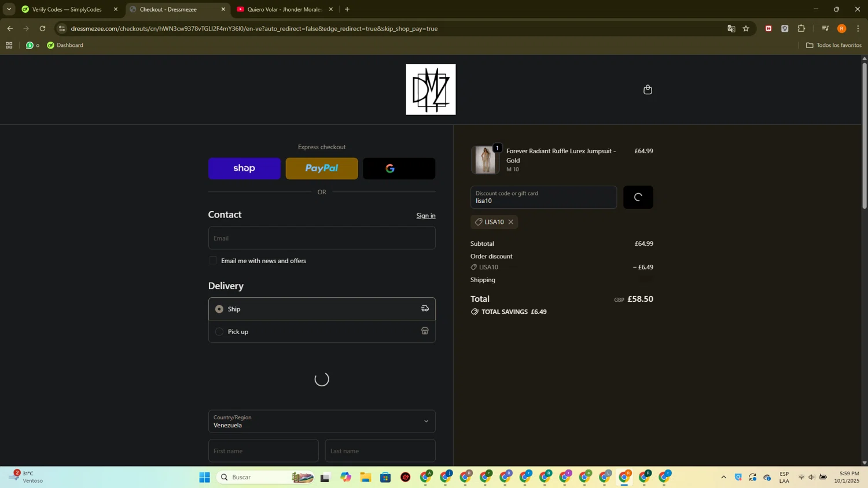Open the orange R profile avatar

842,28
